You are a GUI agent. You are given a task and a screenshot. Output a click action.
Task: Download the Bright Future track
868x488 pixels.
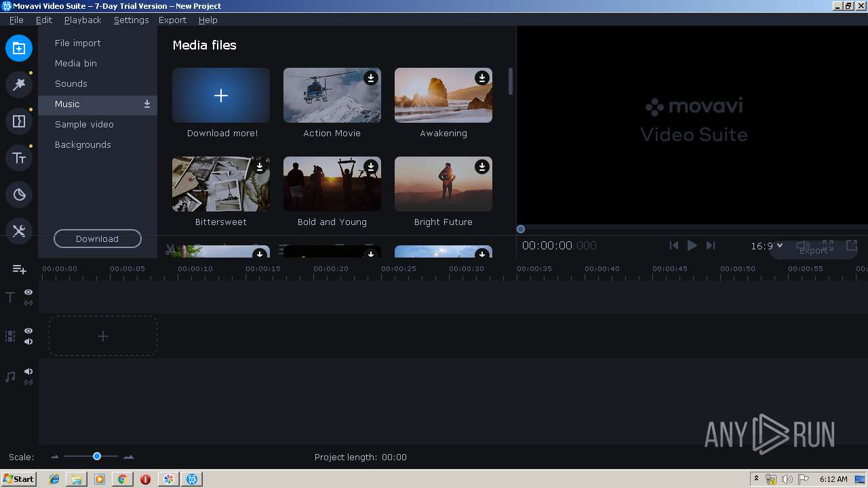coord(482,167)
